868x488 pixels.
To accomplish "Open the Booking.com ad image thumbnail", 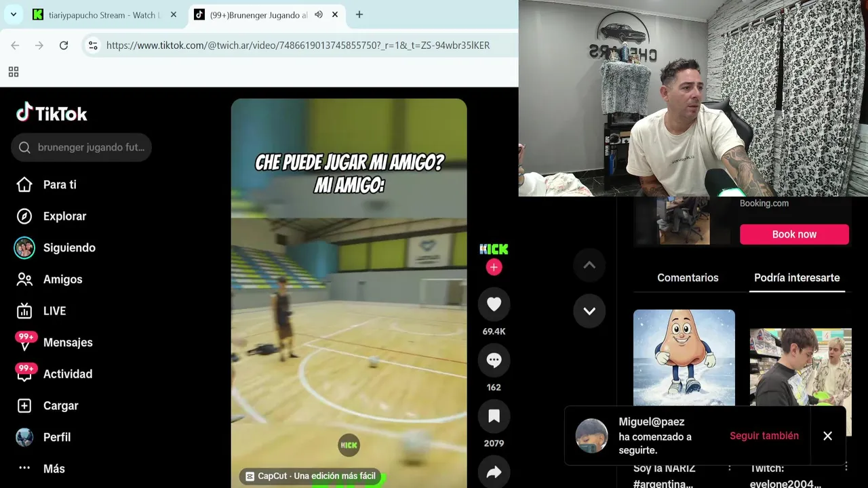I will (682, 220).
